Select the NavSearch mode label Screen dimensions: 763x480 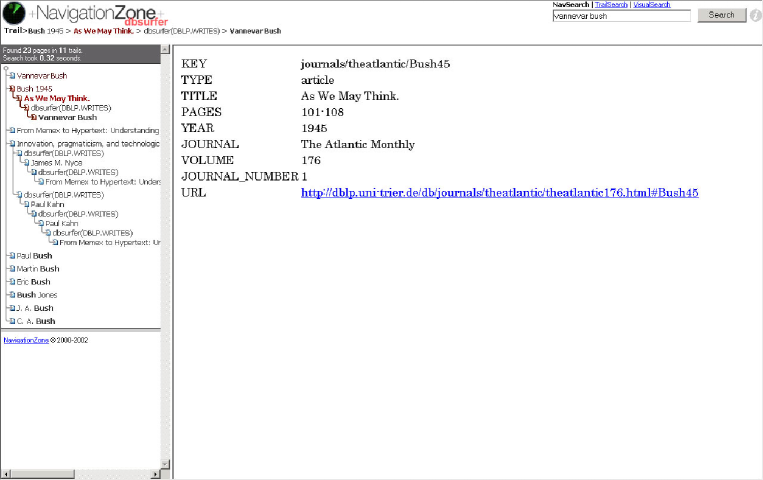(x=571, y=4)
